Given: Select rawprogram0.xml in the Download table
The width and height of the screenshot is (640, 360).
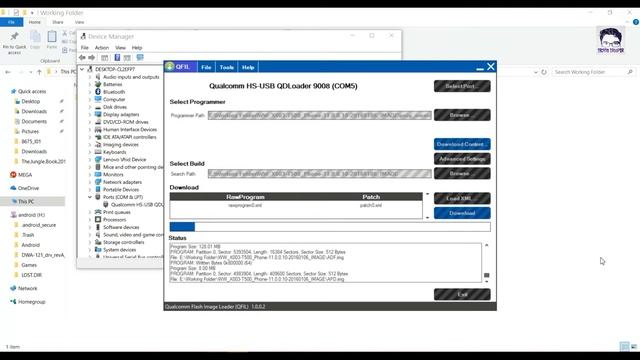Looking at the screenshot, I should pos(245,205).
